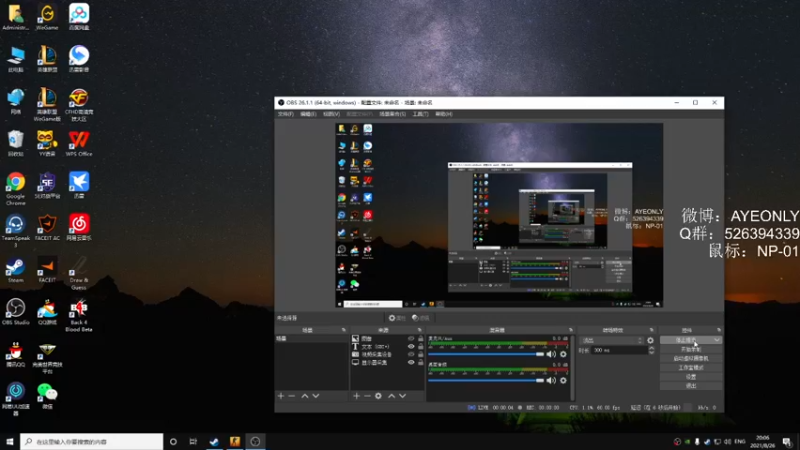Open Desktop Audio settings gear
The height and width of the screenshot is (450, 800).
563,381
